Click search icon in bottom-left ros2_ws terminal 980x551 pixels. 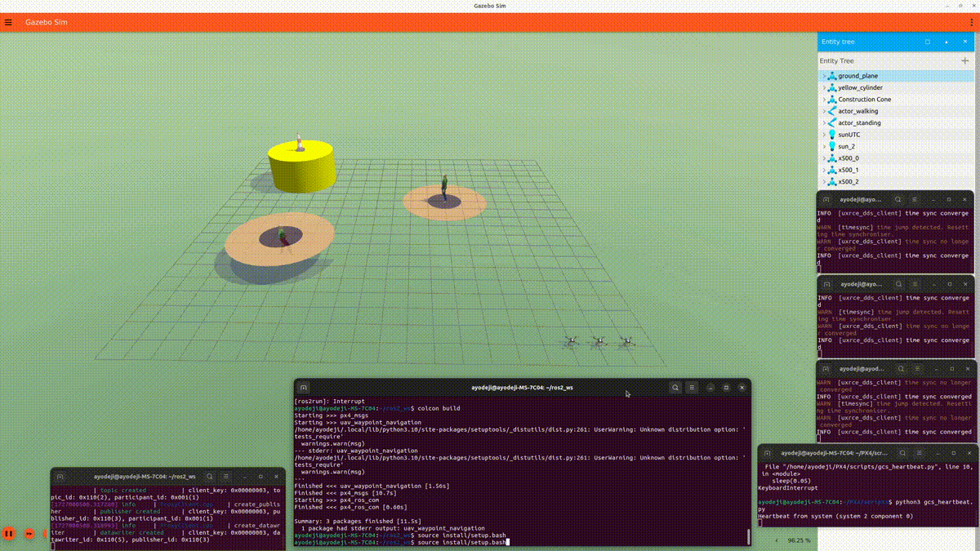click(210, 476)
